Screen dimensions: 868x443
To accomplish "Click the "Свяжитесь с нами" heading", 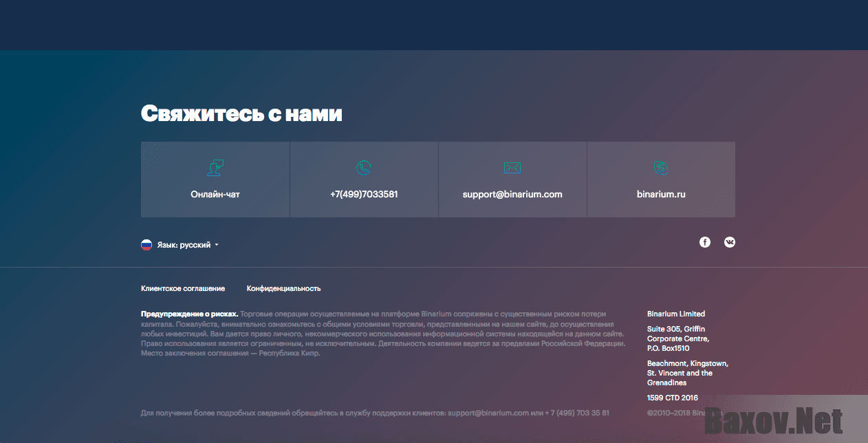I will pos(241,114).
